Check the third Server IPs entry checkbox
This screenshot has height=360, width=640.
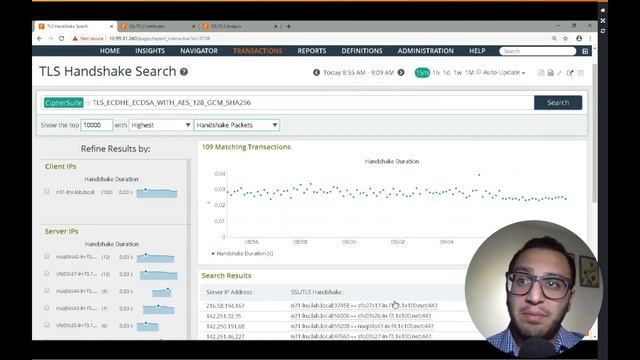[x=47, y=291]
